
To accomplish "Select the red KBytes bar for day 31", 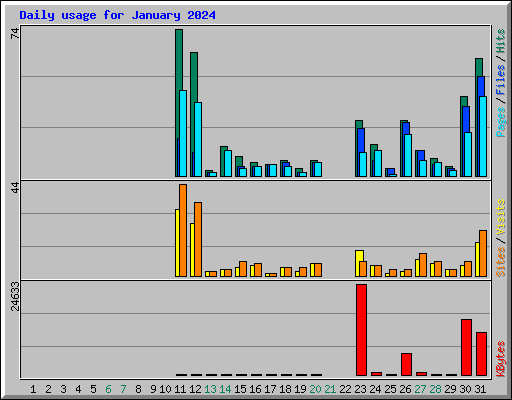I will (481, 354).
